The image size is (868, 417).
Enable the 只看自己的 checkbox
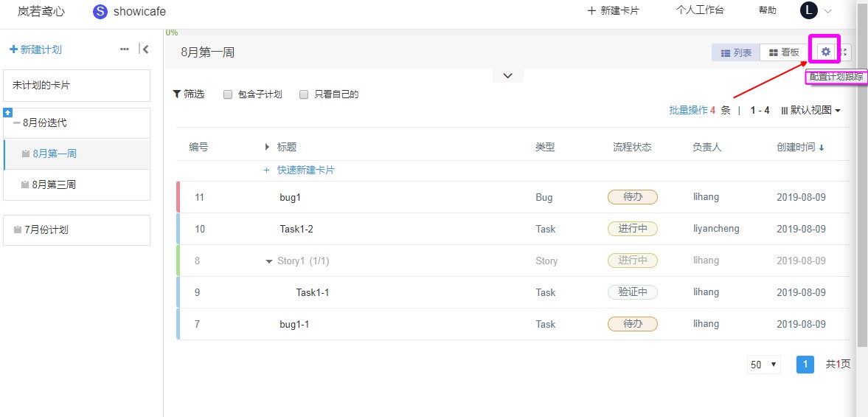[x=303, y=94]
